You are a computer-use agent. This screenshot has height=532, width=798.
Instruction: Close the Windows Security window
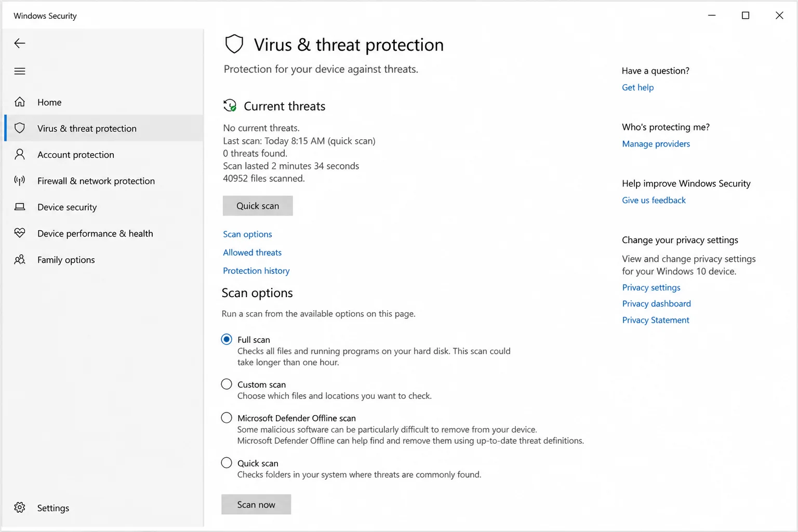coord(779,16)
